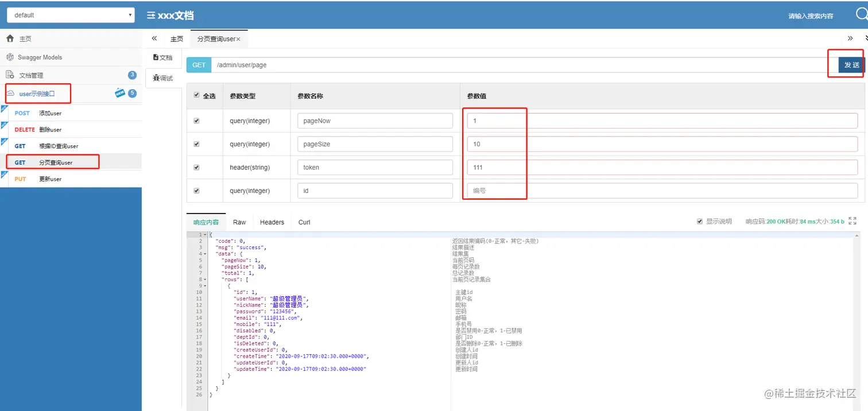Click the count badge 5 on user示例接口
868x411 pixels.
132,93
